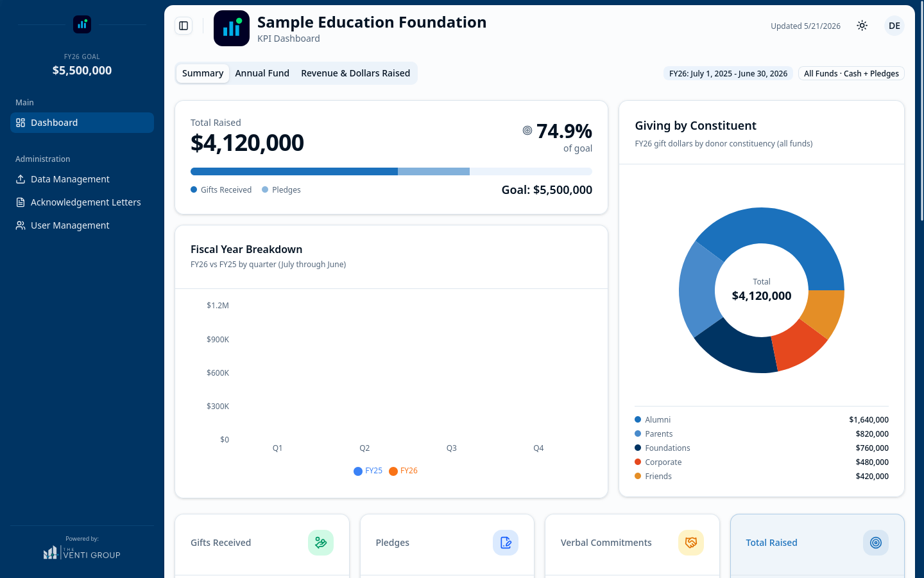Click the target icon beside 74.9%

click(x=527, y=130)
